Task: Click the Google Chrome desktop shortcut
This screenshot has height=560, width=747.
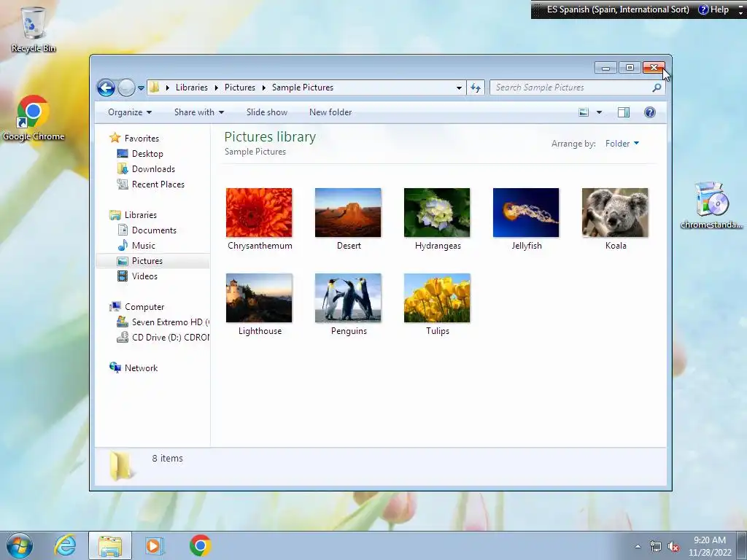Action: pyautogui.click(x=34, y=118)
